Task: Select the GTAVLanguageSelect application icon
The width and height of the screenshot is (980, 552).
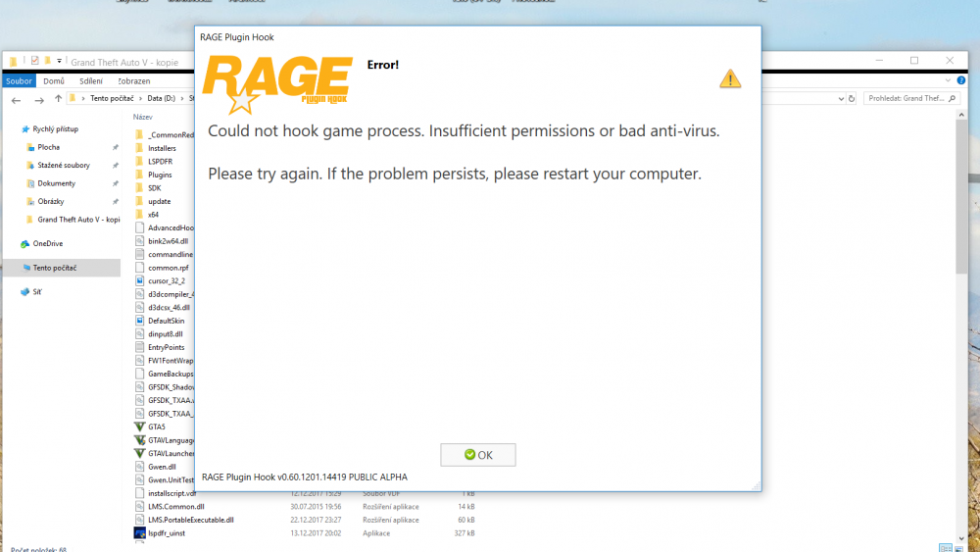Action: click(140, 440)
